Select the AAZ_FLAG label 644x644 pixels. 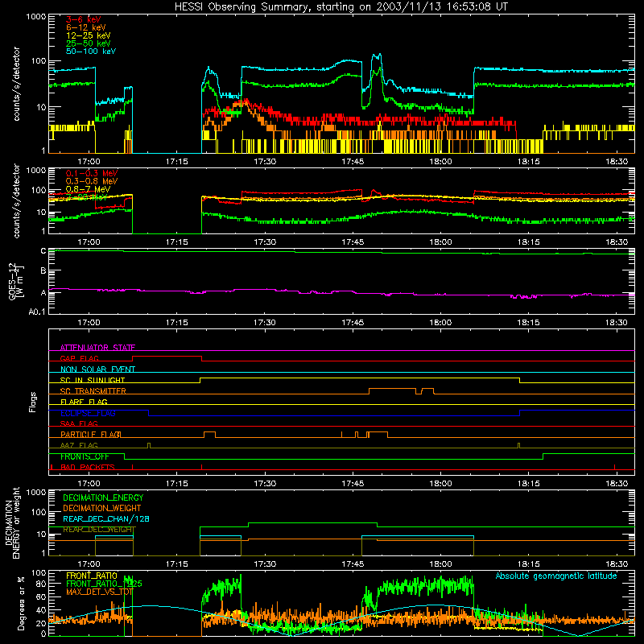[79, 445]
